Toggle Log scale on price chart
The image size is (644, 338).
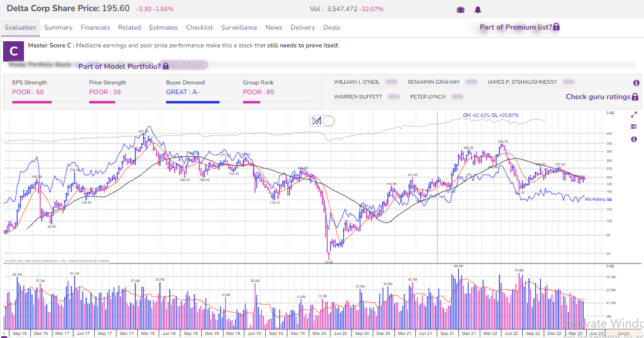coord(610,112)
